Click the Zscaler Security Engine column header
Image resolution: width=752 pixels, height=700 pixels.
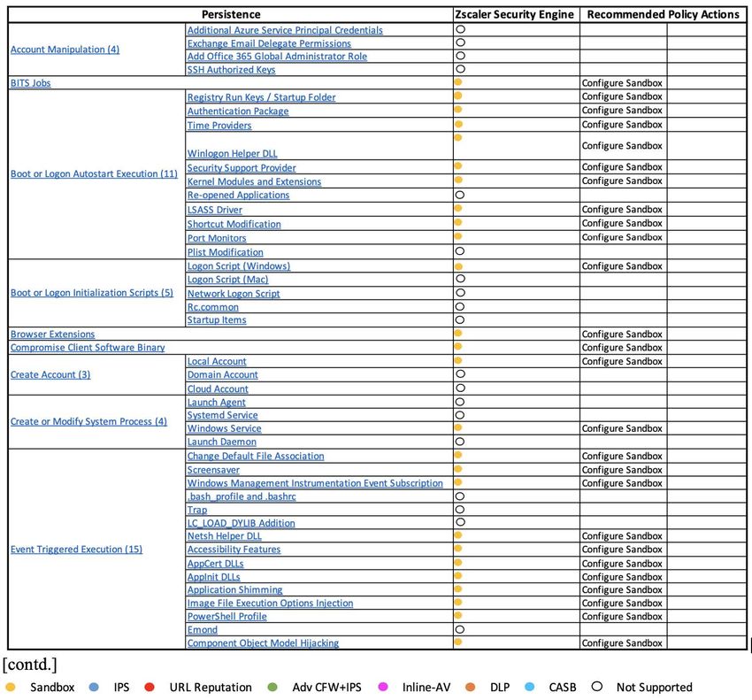[515, 15]
